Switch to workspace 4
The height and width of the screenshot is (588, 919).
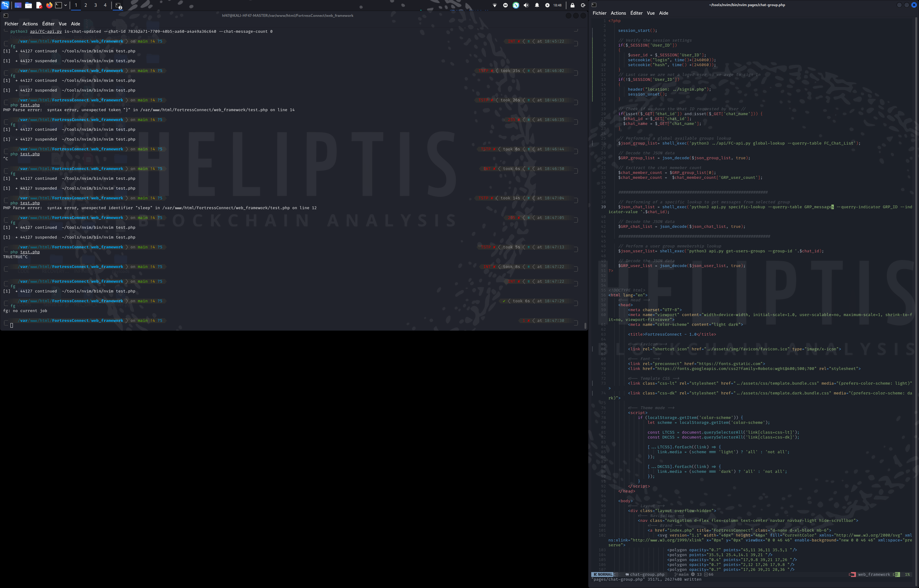[105, 5]
